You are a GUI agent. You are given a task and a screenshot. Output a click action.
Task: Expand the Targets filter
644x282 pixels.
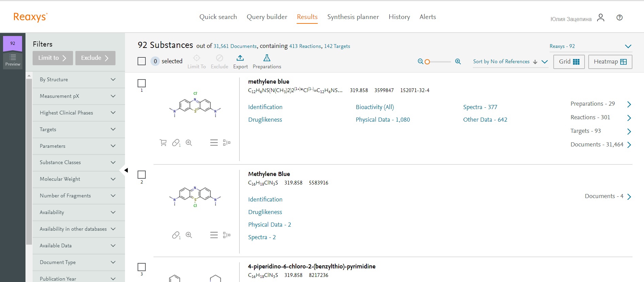point(79,129)
